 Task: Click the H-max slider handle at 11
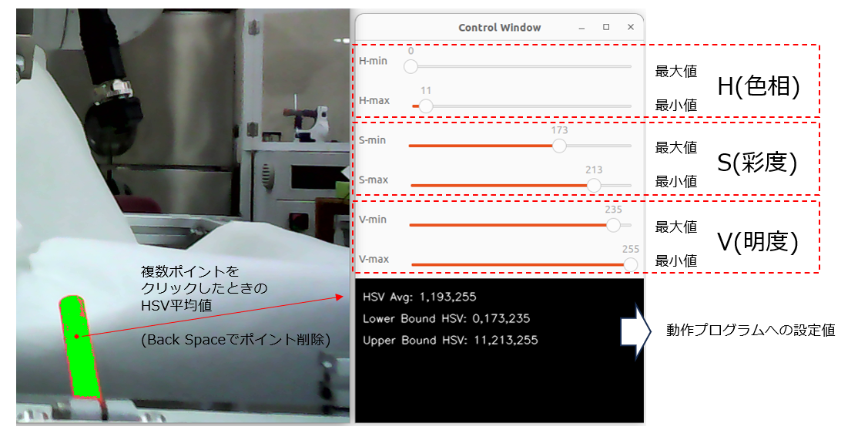[426, 106]
